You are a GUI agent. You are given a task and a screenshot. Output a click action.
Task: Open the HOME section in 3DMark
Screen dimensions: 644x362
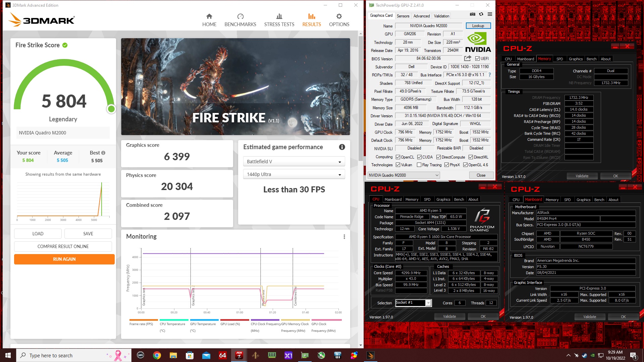pyautogui.click(x=209, y=20)
